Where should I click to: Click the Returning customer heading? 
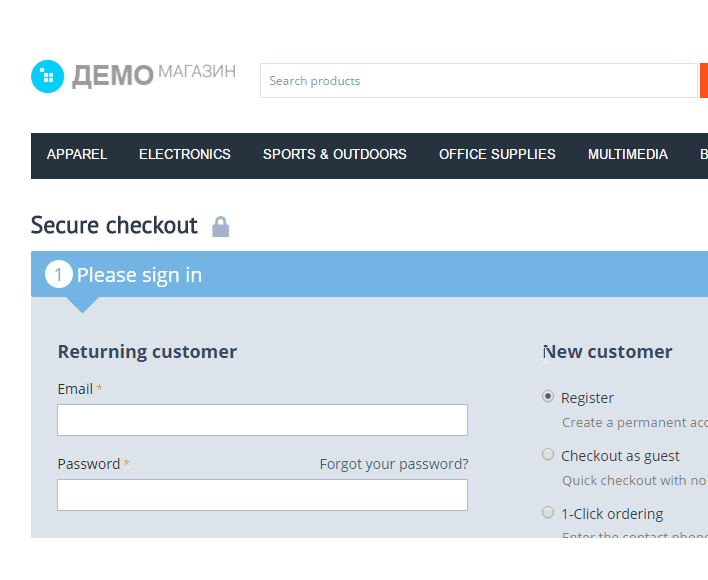147,352
